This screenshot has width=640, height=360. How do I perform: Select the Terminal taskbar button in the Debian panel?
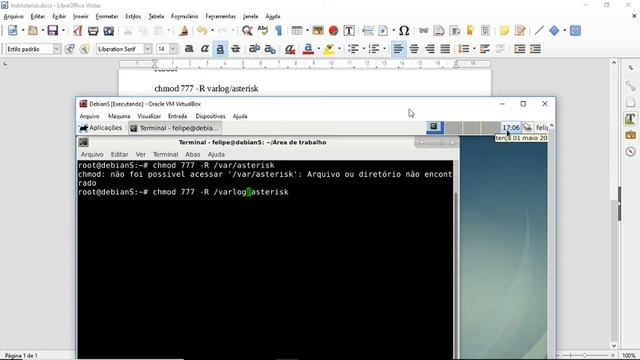point(175,128)
